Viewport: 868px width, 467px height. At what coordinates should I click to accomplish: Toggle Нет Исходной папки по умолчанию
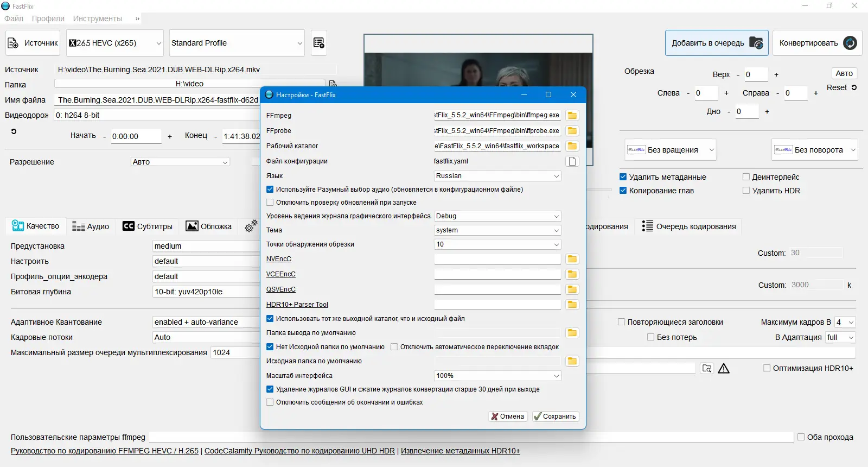pos(270,347)
